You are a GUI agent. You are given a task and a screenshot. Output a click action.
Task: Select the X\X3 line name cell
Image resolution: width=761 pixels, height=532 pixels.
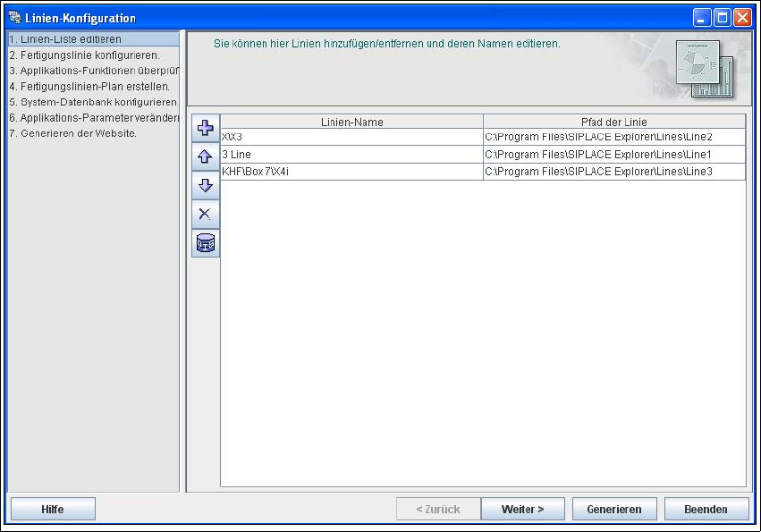[x=351, y=137]
